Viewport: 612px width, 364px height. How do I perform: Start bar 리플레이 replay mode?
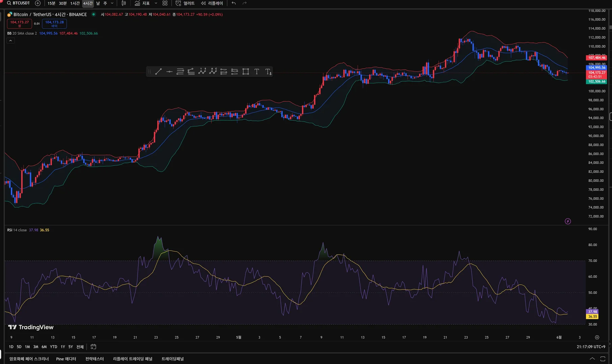click(212, 3)
